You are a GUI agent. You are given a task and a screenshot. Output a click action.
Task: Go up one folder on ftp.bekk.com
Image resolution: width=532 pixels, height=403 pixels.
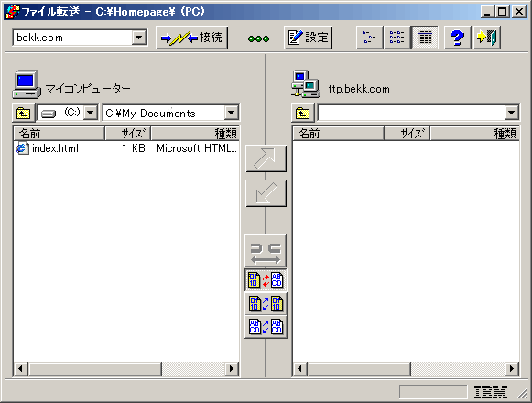(x=302, y=113)
